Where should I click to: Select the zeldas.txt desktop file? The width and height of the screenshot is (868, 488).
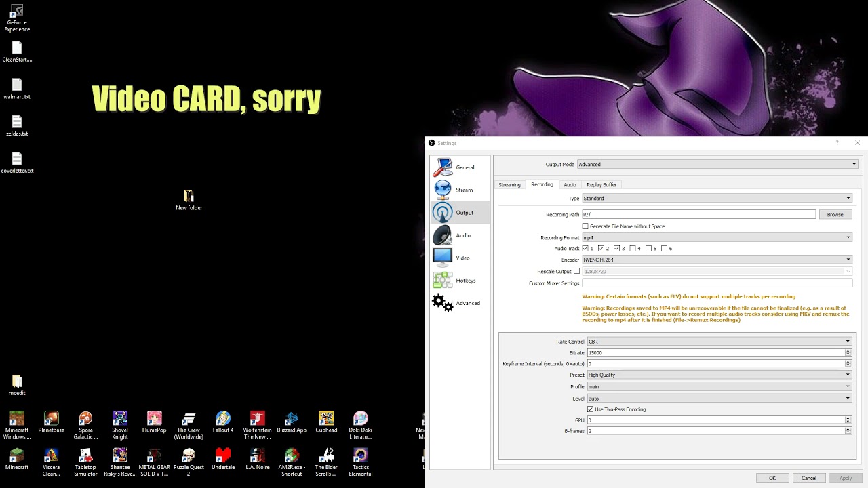pyautogui.click(x=17, y=127)
